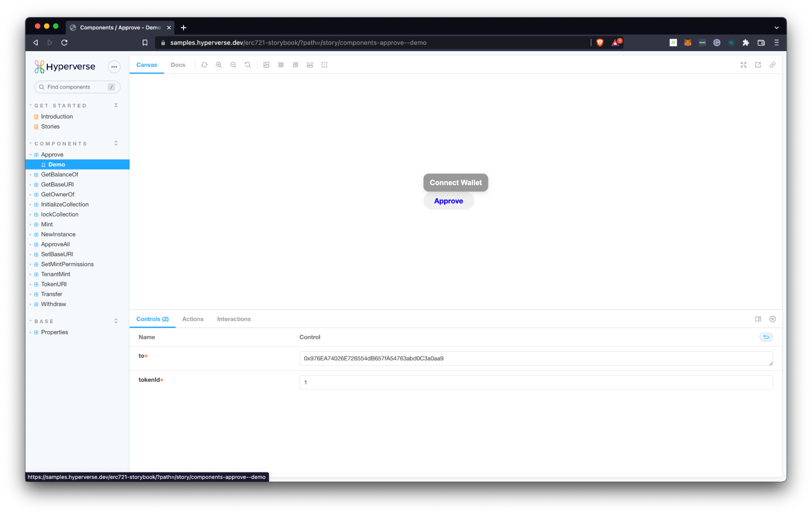The height and width of the screenshot is (515, 812).
Task: Switch to the Docs tab
Action: click(x=178, y=65)
